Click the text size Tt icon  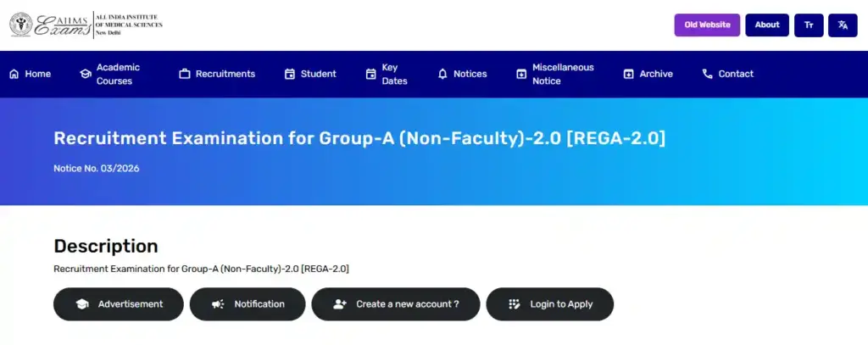809,25
